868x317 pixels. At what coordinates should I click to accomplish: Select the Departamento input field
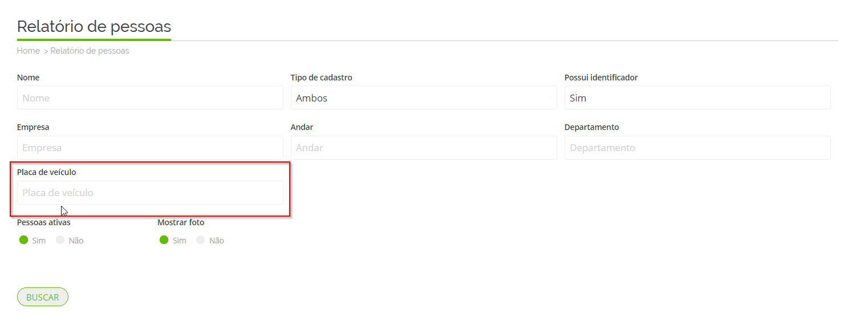coord(697,148)
